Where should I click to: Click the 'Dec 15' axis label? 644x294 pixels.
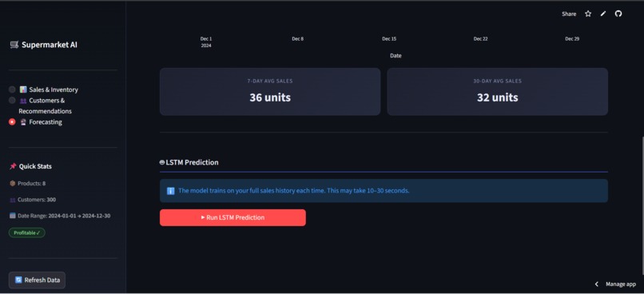pyautogui.click(x=389, y=38)
